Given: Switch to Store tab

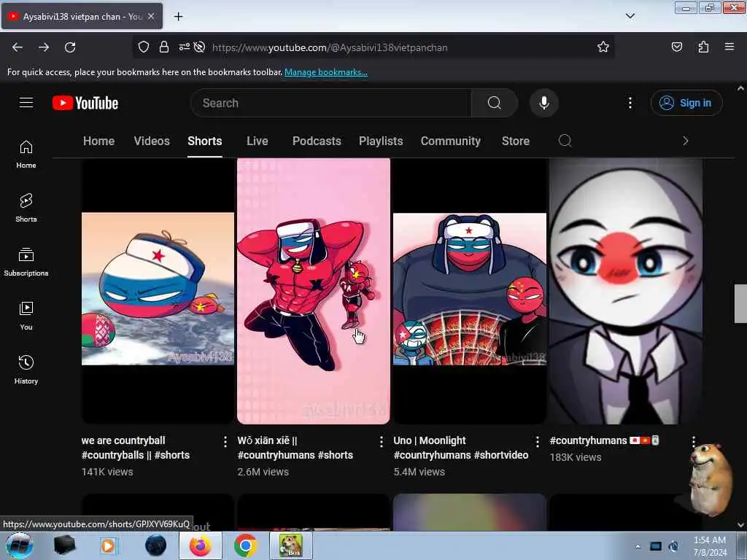Looking at the screenshot, I should [516, 141].
